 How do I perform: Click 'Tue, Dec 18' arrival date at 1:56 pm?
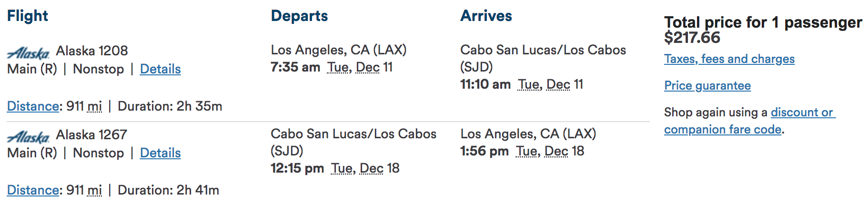click(x=549, y=151)
